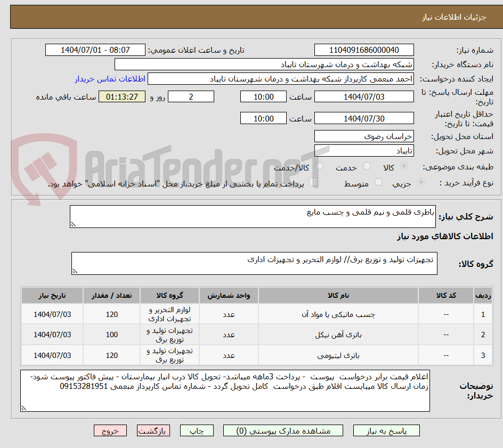Click the روز field showing 2
The height and width of the screenshot is (448, 503).
tap(191, 97)
